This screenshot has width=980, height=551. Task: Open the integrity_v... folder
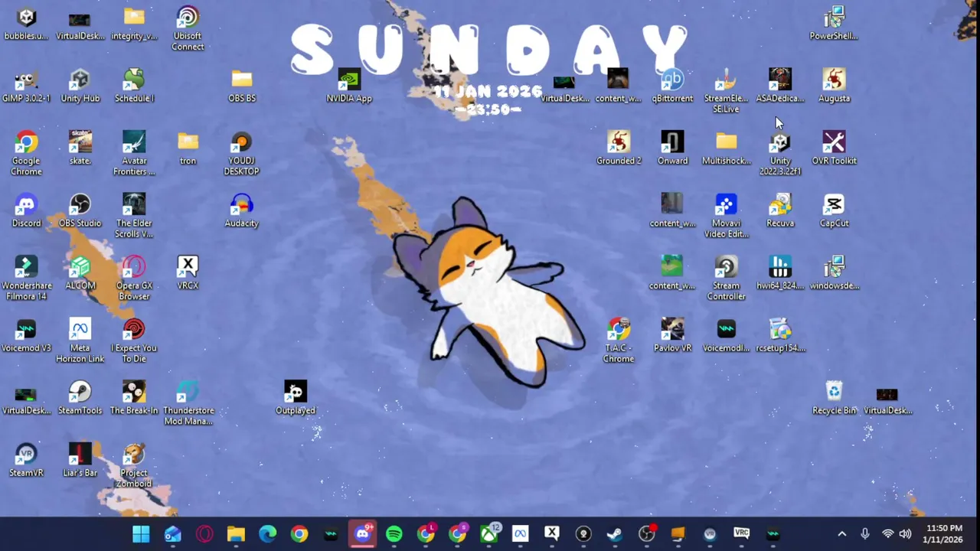[x=134, y=23]
